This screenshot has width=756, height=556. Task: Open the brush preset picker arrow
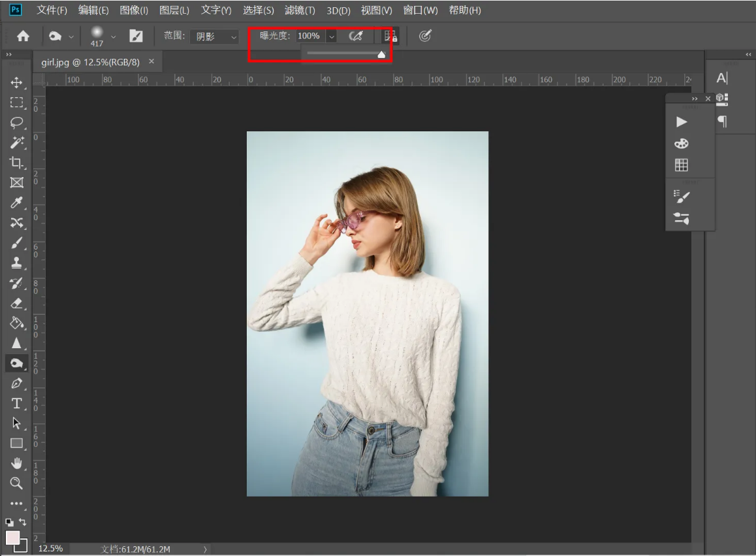114,37
